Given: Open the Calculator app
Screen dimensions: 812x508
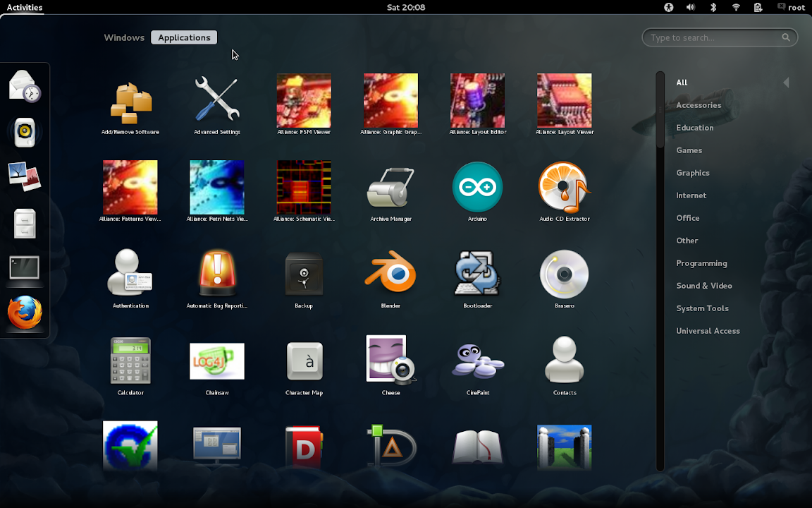Looking at the screenshot, I should 130,364.
